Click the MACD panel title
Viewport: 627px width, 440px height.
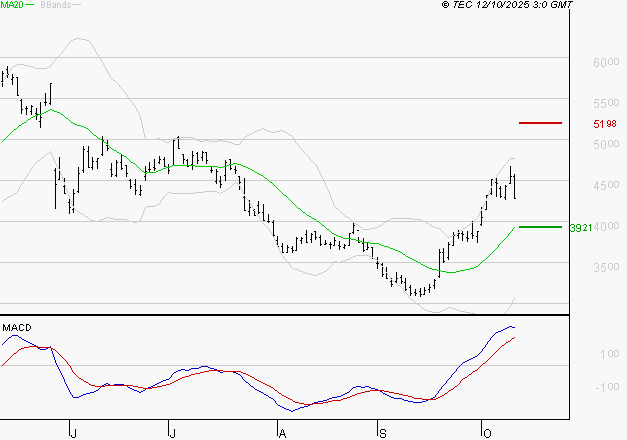click(x=17, y=328)
